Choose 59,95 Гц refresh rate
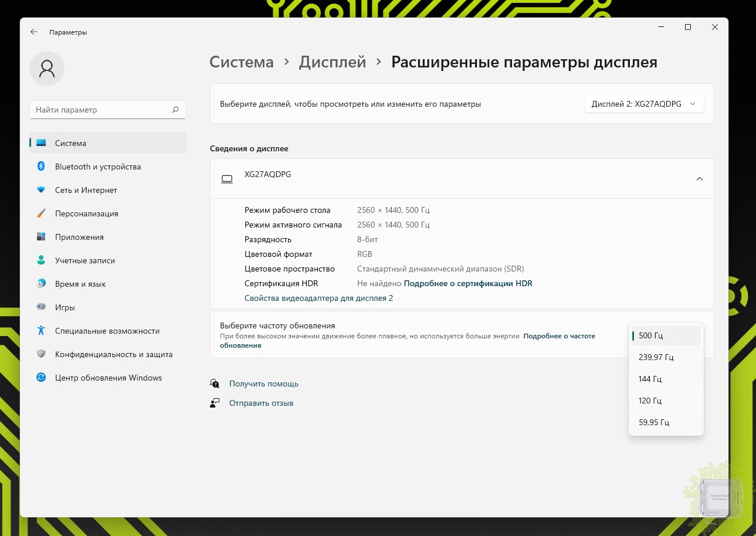The height and width of the screenshot is (536, 756). click(653, 422)
